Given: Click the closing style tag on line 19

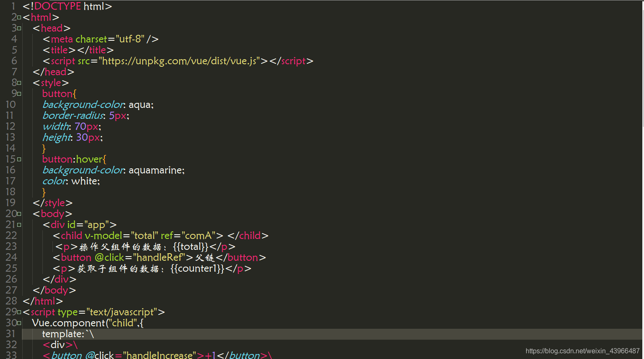Looking at the screenshot, I should pyautogui.click(x=53, y=203).
